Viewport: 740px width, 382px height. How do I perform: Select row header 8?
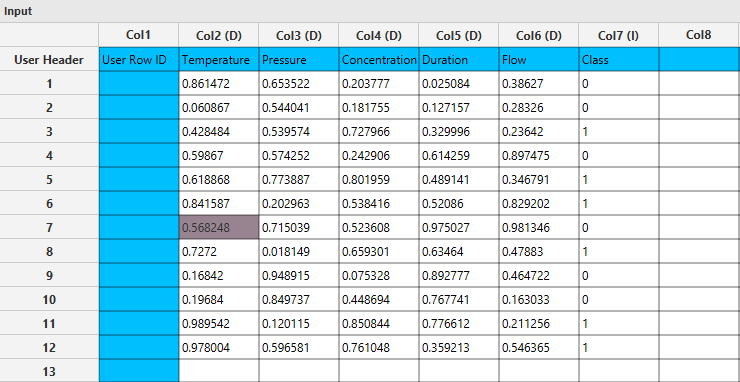point(49,252)
